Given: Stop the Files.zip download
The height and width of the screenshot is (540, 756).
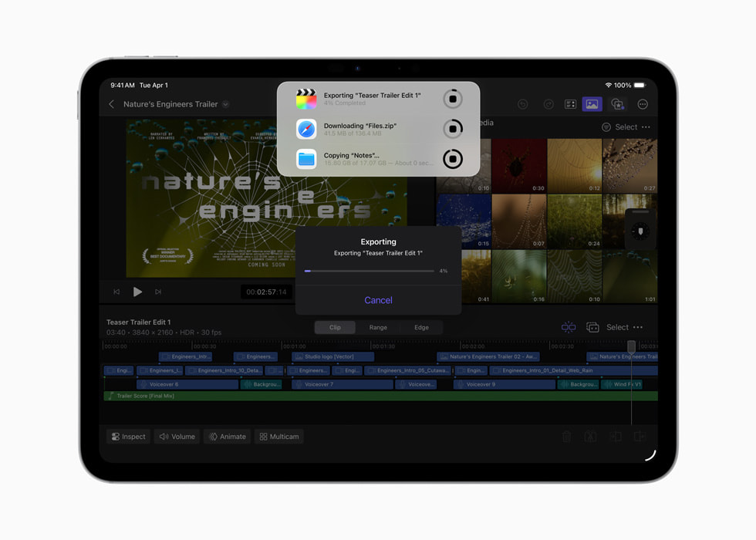Looking at the screenshot, I should coord(453,129).
